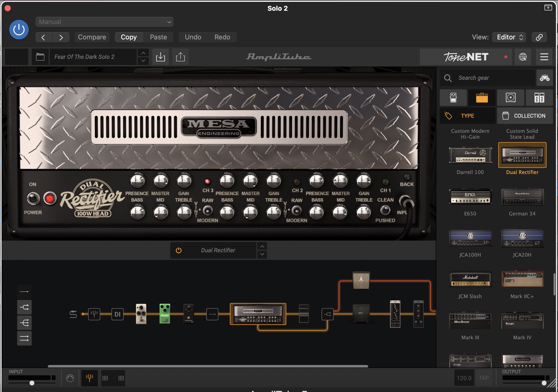Click the BACK panel button on amp
The height and width of the screenshot is (392, 558).
(407, 177)
